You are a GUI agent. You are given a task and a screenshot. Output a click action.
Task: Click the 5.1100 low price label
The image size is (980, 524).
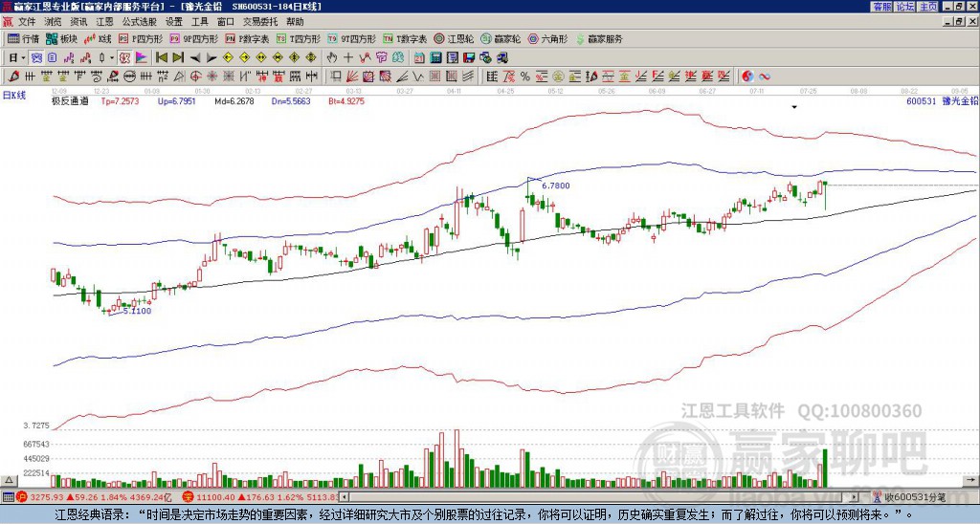[137, 311]
